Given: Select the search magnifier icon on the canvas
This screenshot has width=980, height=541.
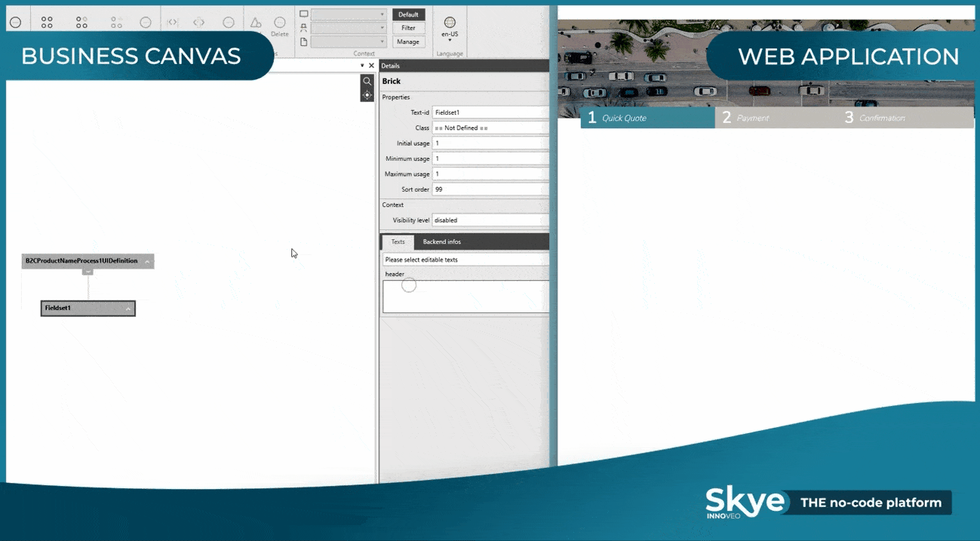Looking at the screenshot, I should tap(367, 81).
